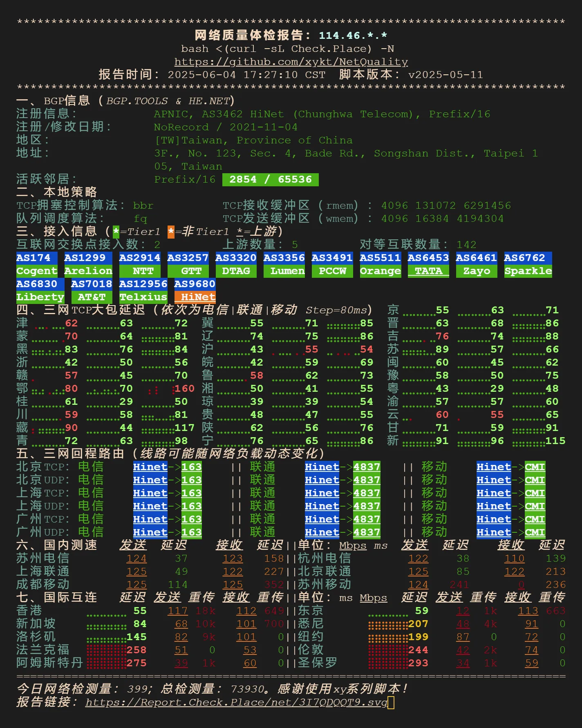This screenshot has width=582, height=728.
Task: Click 圣保罗 latency value 293
Action: [418, 663]
